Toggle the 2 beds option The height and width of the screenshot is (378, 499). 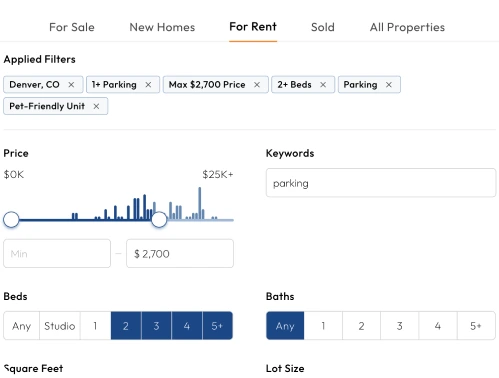tap(126, 326)
